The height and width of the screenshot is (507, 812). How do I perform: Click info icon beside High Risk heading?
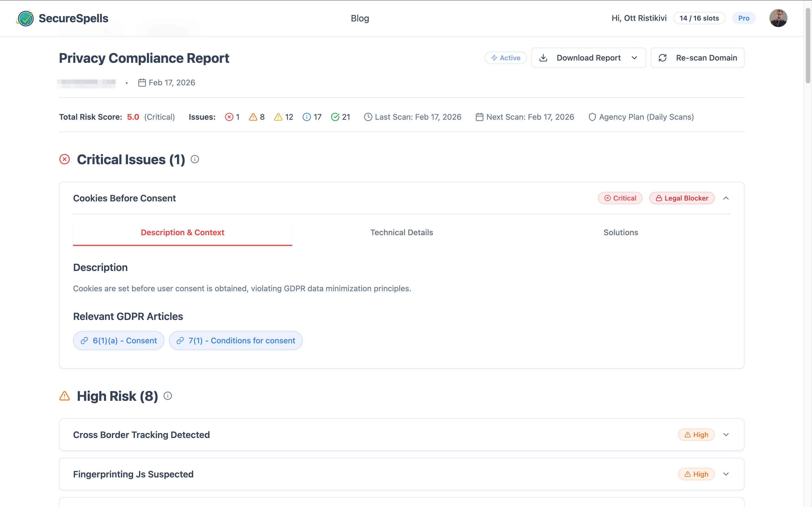[168, 396]
